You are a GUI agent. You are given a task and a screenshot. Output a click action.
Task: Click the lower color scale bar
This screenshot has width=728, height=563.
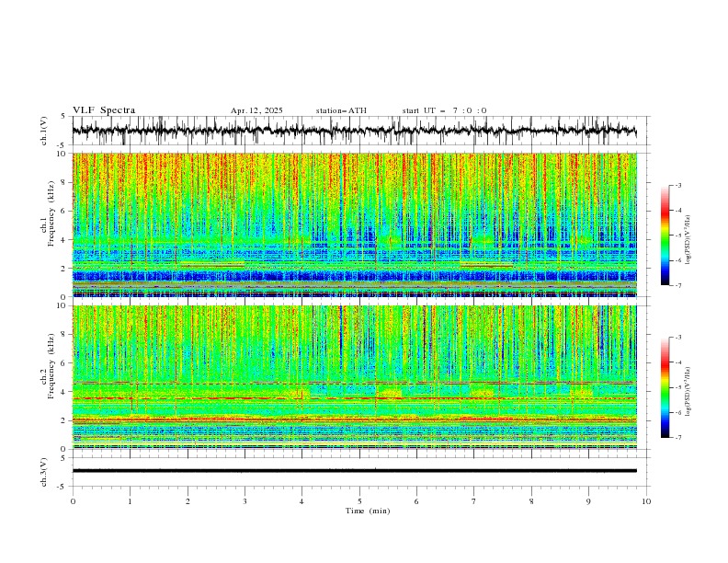[x=665, y=387]
